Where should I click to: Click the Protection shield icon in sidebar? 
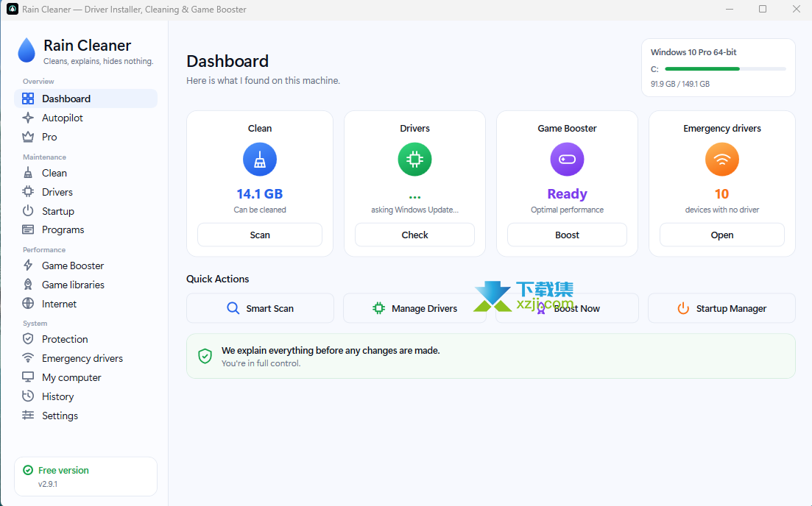point(28,339)
